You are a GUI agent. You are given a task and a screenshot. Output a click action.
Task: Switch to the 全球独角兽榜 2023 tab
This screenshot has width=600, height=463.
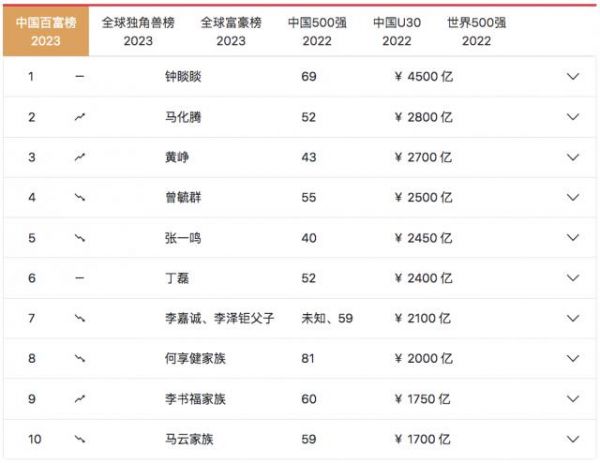[138, 31]
